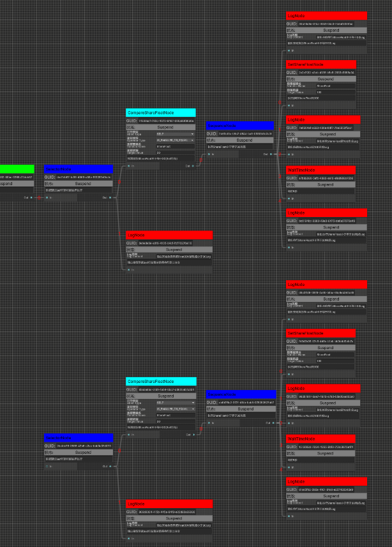Click Target Value 100 field in upper SetShareFloatNode
Viewport: 392px width, 547px height.
(335, 92)
